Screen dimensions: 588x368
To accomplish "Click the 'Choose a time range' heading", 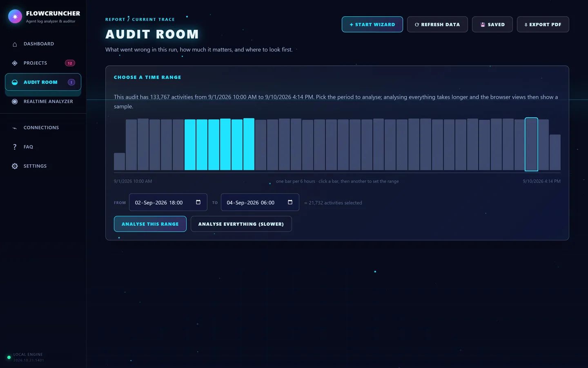I will (147, 77).
